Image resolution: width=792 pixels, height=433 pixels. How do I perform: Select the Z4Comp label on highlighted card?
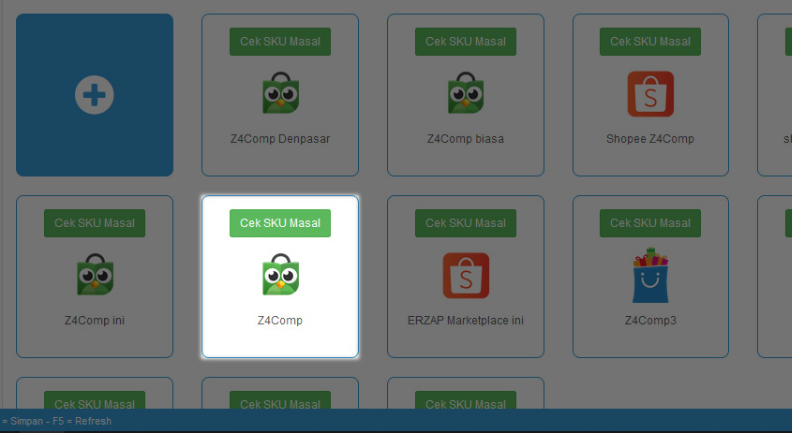(x=280, y=320)
